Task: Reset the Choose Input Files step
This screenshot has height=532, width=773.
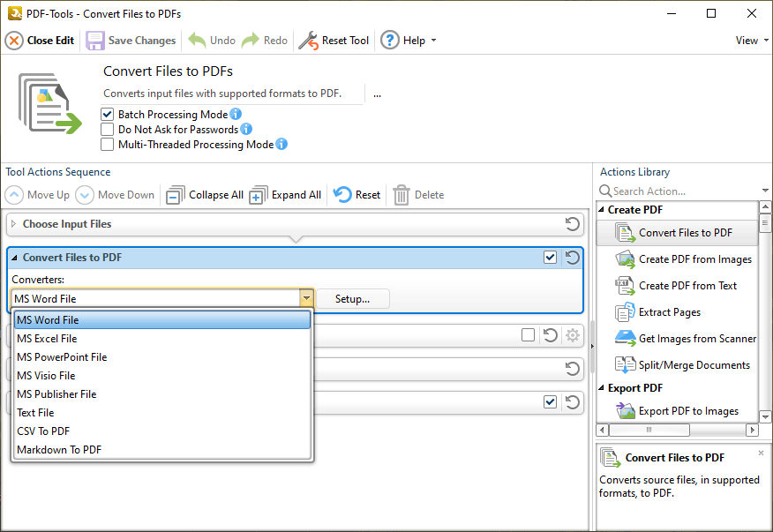Action: pos(572,224)
